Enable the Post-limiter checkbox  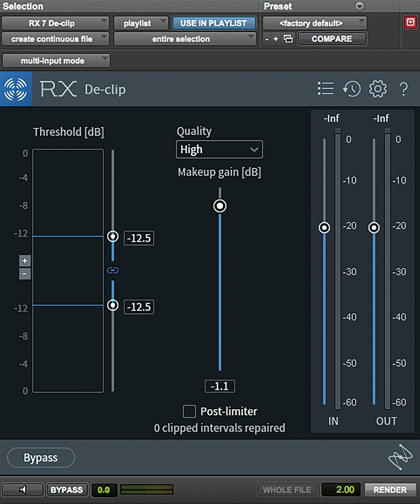click(189, 411)
